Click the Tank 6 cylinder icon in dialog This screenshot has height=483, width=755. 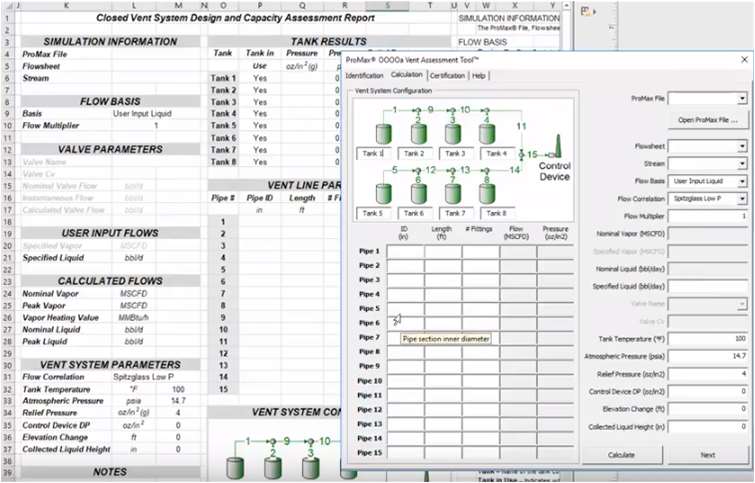[x=418, y=194]
